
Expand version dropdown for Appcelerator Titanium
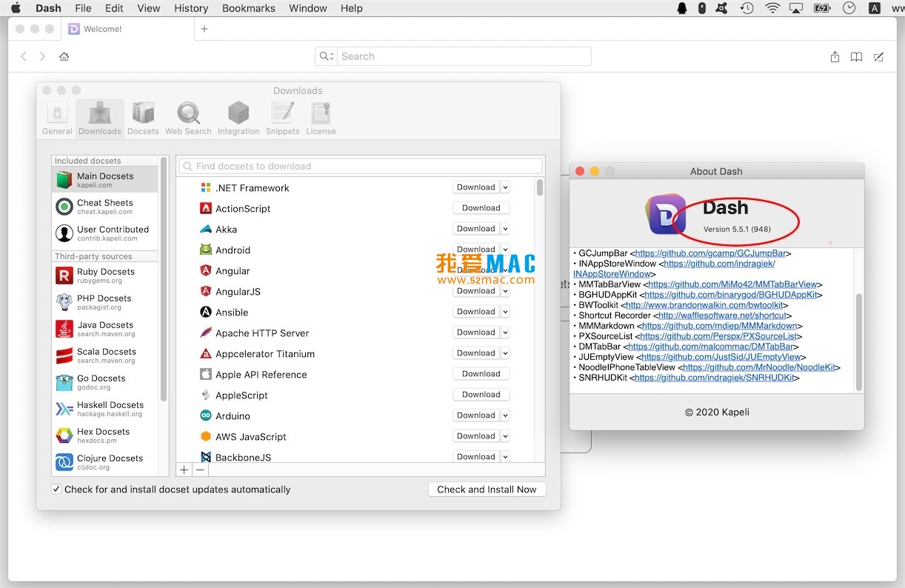point(505,353)
